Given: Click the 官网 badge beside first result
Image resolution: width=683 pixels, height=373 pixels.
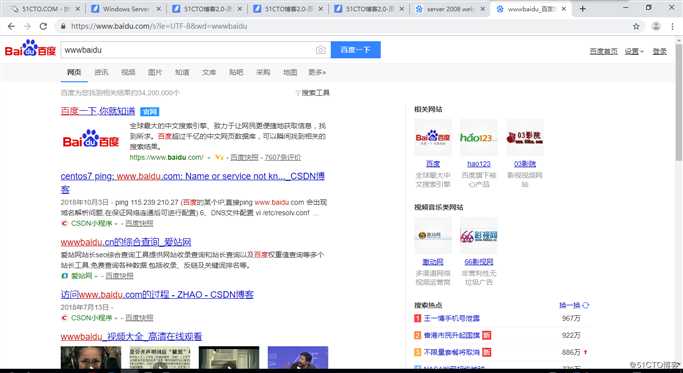Looking at the screenshot, I should pyautogui.click(x=149, y=112).
